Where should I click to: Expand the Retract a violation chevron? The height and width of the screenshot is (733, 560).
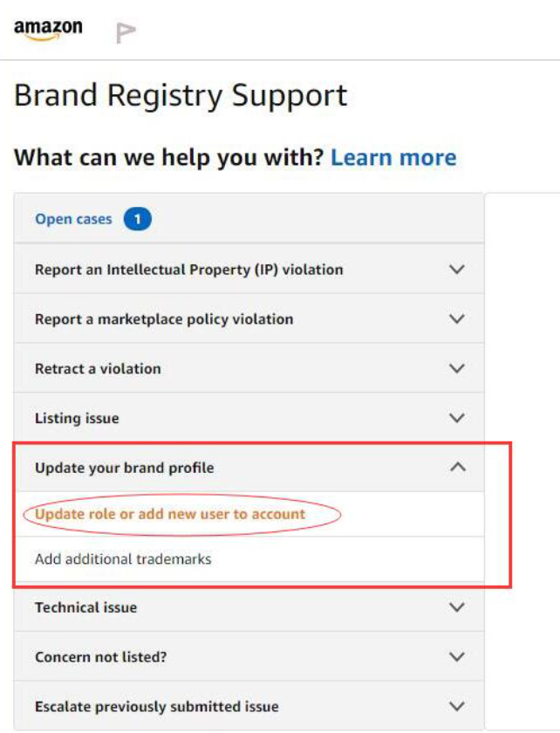point(457,368)
